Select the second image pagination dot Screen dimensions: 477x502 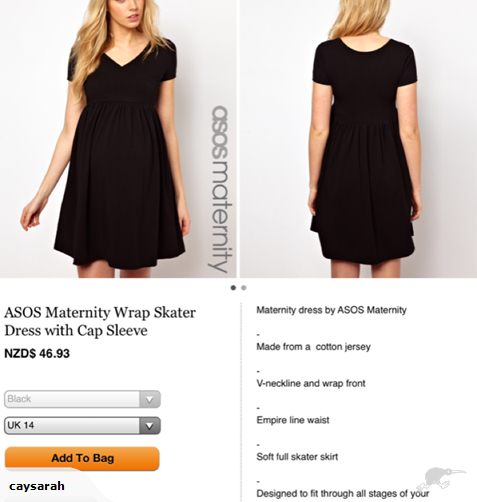pos(244,287)
